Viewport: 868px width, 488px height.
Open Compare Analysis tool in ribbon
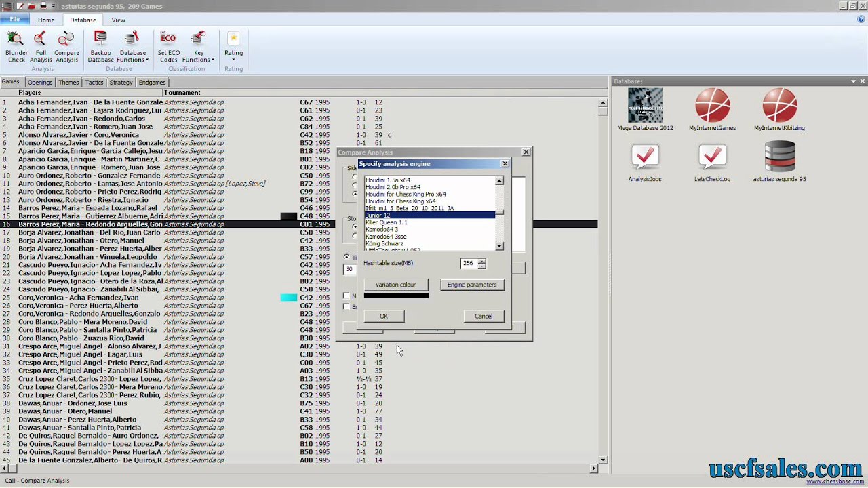pyautogui.click(x=66, y=47)
